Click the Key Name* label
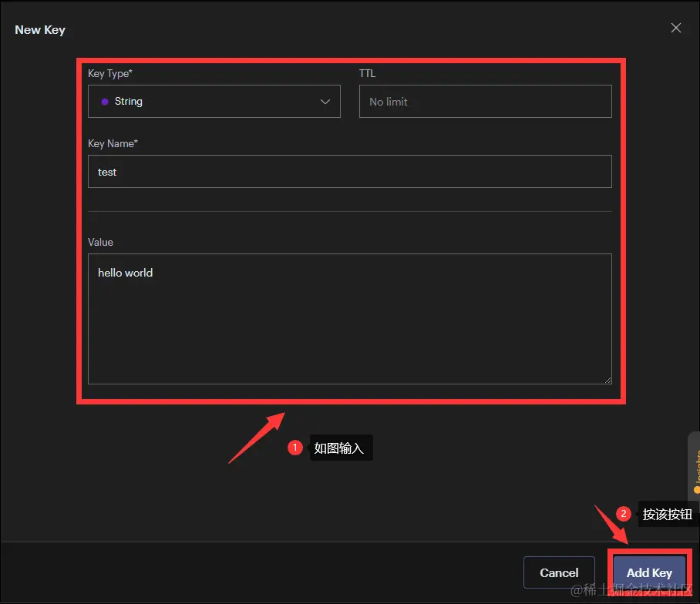The image size is (700, 604). 113,143
